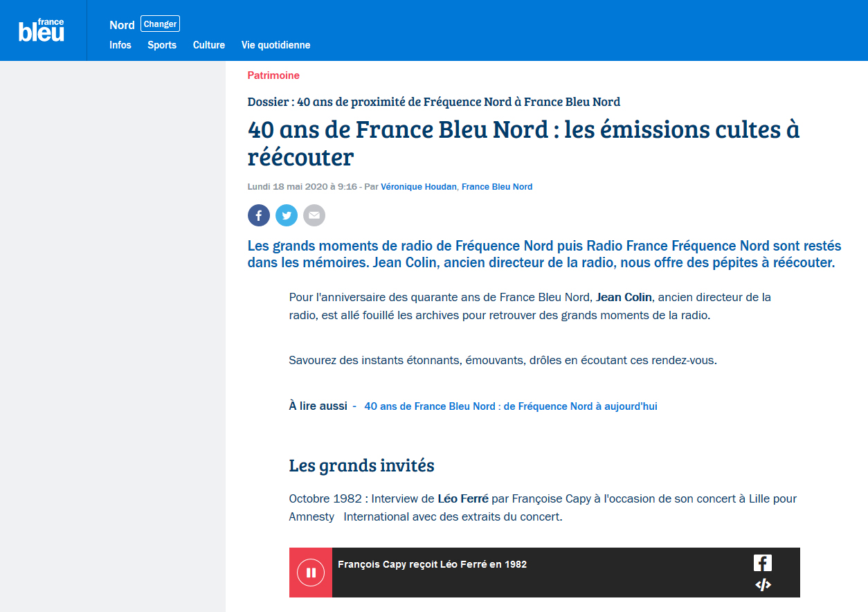
Task: Open the Culture menu
Action: point(209,45)
